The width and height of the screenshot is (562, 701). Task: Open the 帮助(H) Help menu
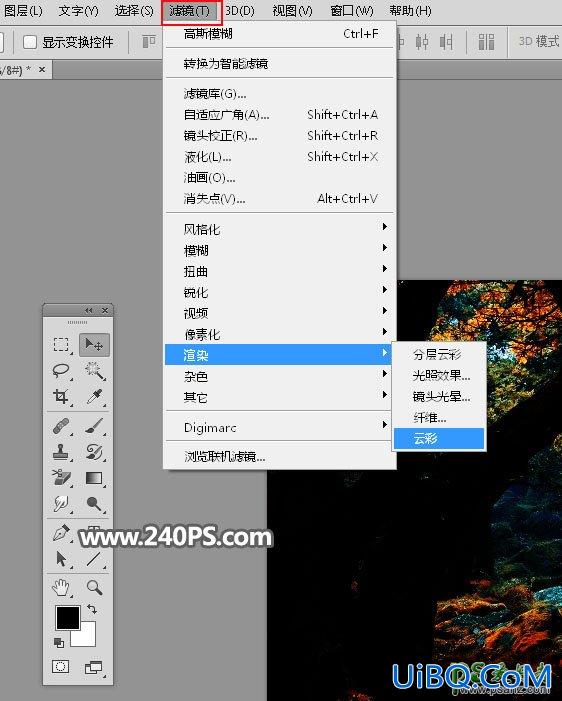point(410,11)
